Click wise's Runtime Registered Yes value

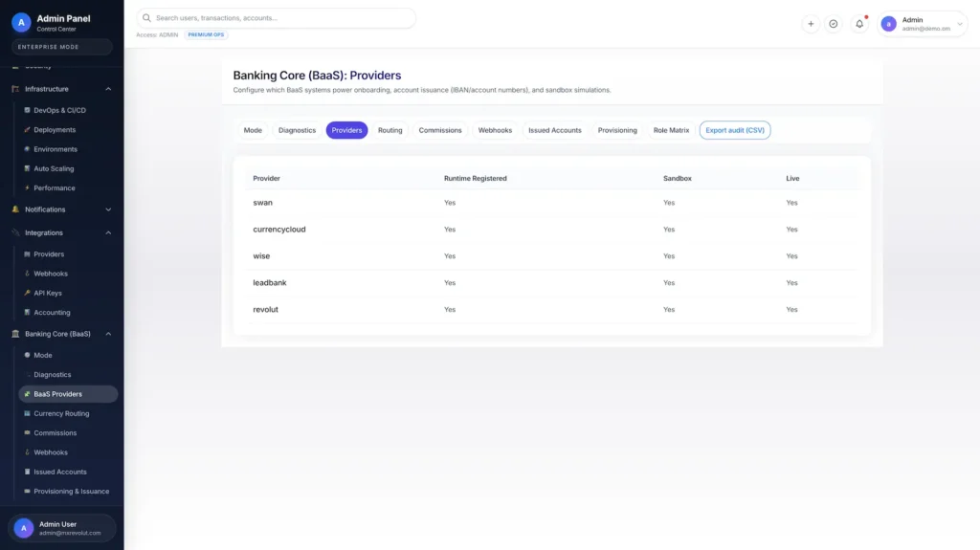click(x=450, y=256)
